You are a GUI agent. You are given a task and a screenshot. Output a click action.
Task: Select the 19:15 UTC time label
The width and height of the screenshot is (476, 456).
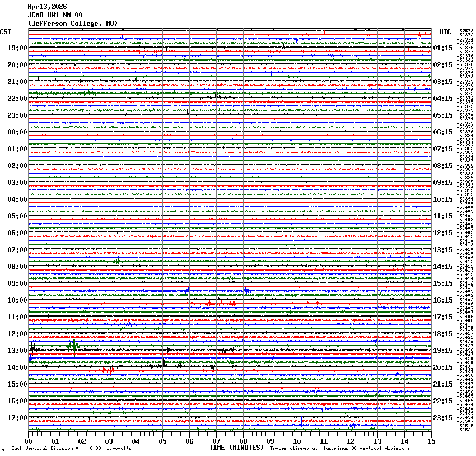443,351
